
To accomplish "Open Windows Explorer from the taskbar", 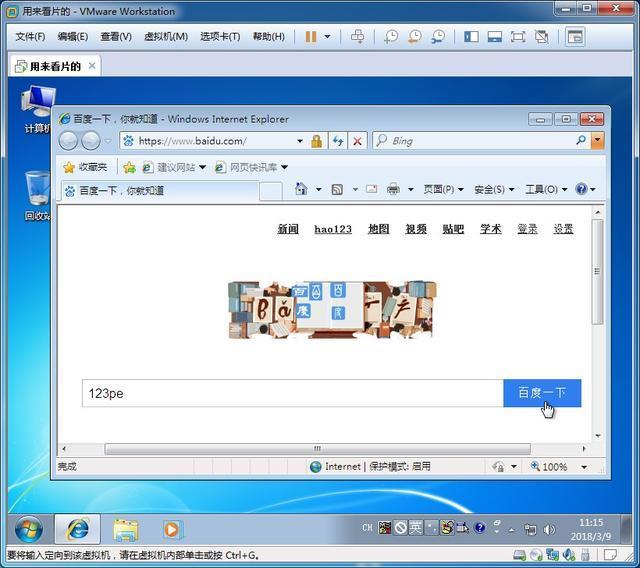I will pos(126,530).
